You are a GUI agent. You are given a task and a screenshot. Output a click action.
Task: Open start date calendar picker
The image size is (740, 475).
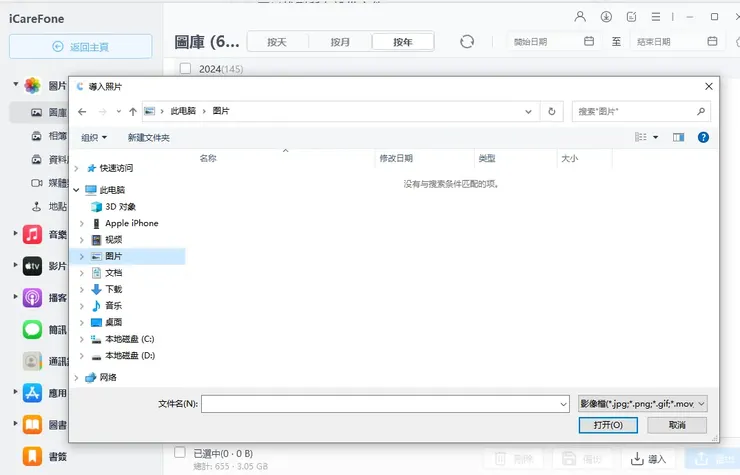coord(589,41)
